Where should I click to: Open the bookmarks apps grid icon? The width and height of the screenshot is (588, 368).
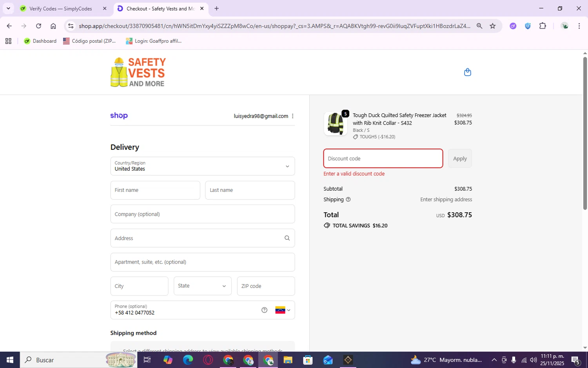coord(8,41)
